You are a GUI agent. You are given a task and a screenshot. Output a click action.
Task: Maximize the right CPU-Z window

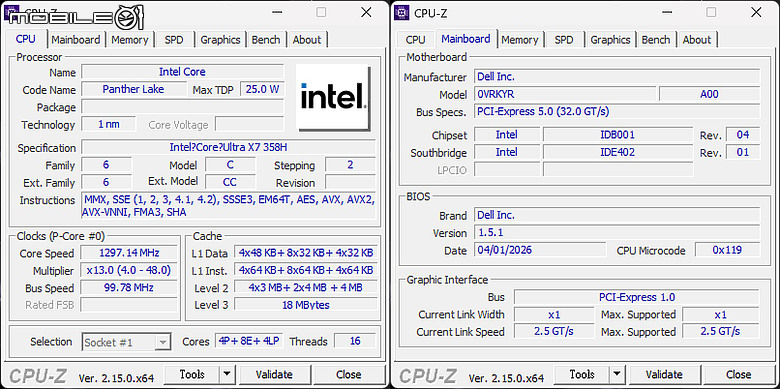click(x=711, y=12)
